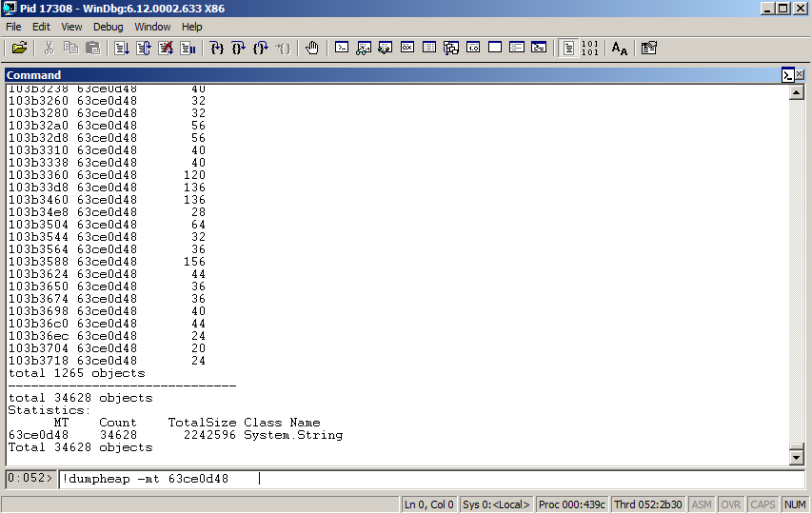Viewport: 812px width, 514px height.
Task: Open the Disassembly window icon
Action: pyautogui.click(x=473, y=48)
